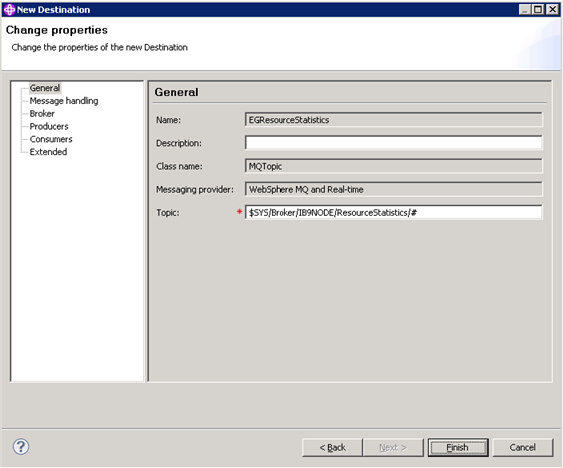The width and height of the screenshot is (563, 468).
Task: Click the help question mark icon
Action: [x=21, y=446]
